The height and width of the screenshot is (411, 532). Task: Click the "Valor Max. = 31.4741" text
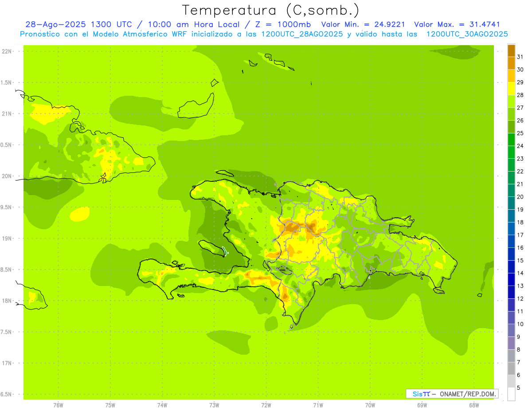pyautogui.click(x=457, y=24)
